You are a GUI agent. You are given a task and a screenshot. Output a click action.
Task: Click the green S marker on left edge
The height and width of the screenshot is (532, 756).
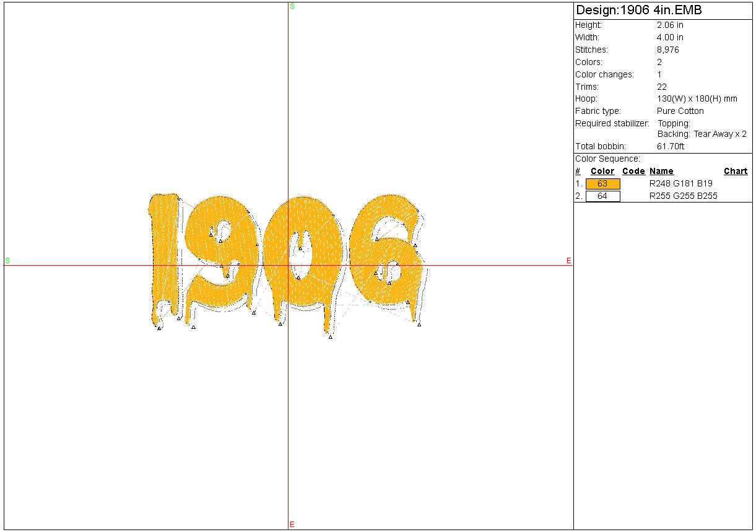[x=7, y=261]
